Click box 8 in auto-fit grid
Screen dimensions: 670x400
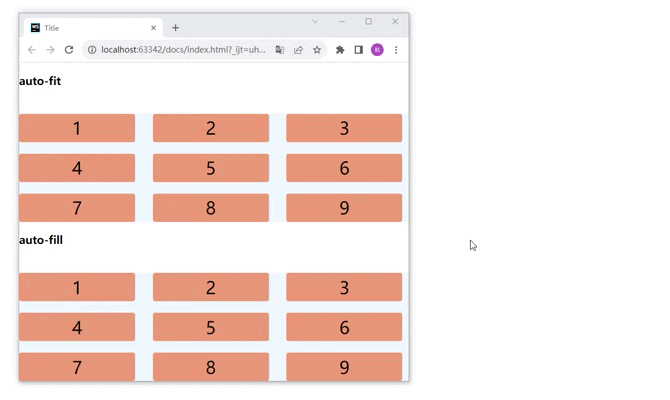(x=211, y=208)
